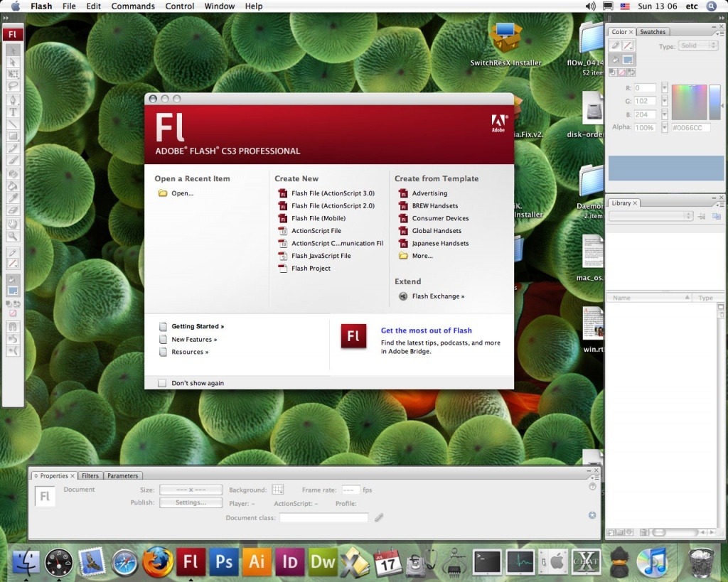
Task: Click the stroke color swatch in toolbar
Action: tap(13, 264)
